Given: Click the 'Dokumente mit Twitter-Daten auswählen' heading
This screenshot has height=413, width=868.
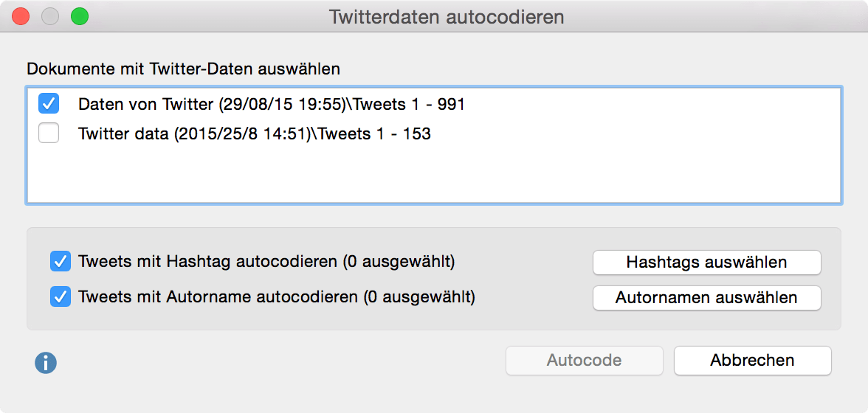Looking at the screenshot, I should (184, 69).
